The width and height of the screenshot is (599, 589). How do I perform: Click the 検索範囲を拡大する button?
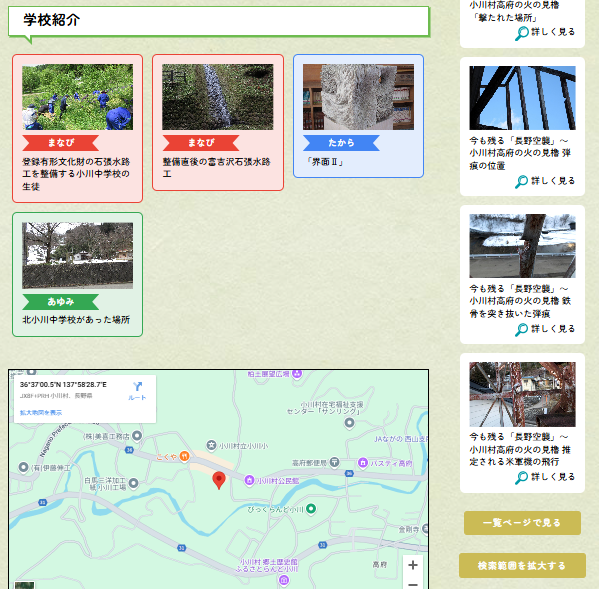point(522,565)
